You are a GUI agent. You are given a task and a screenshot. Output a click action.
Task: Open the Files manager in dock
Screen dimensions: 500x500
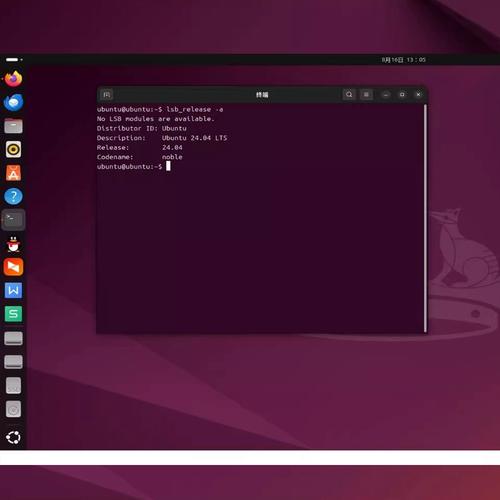tap(13, 126)
